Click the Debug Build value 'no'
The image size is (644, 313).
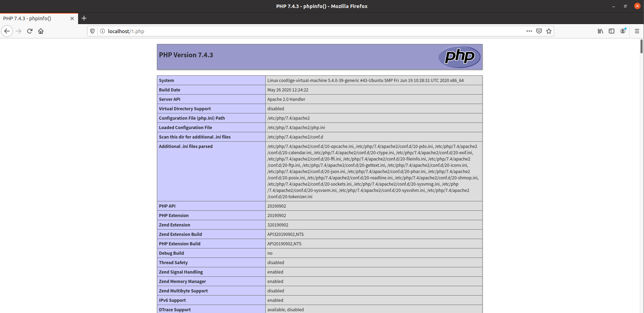point(270,253)
